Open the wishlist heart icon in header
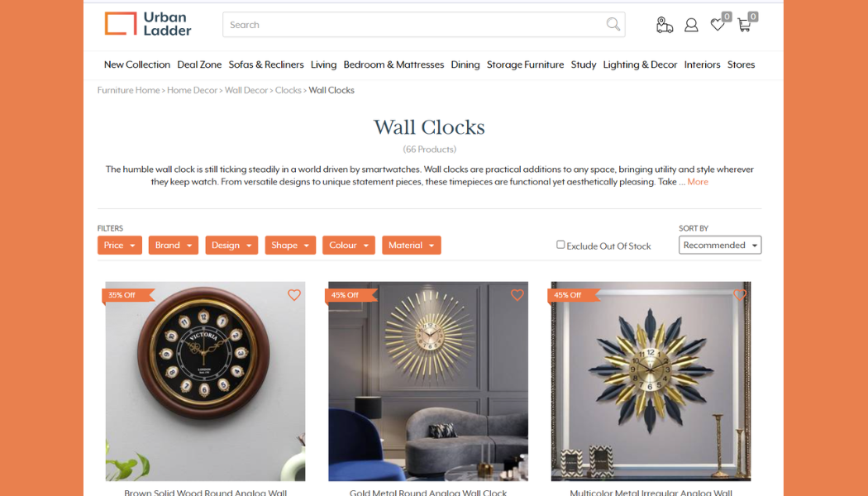 click(718, 24)
